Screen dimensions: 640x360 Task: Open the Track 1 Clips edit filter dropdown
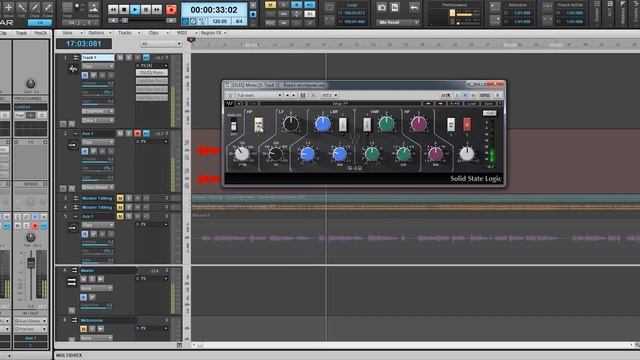coord(98,66)
